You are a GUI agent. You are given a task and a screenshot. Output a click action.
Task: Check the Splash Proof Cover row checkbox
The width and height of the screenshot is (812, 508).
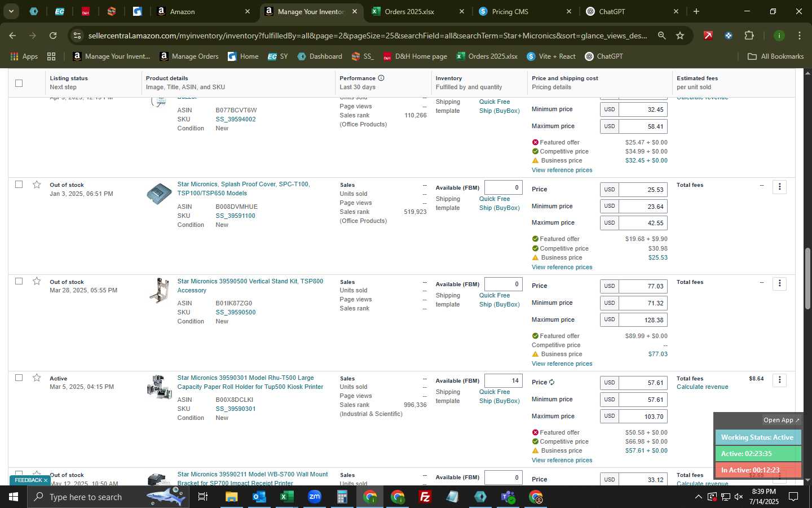coord(19,185)
